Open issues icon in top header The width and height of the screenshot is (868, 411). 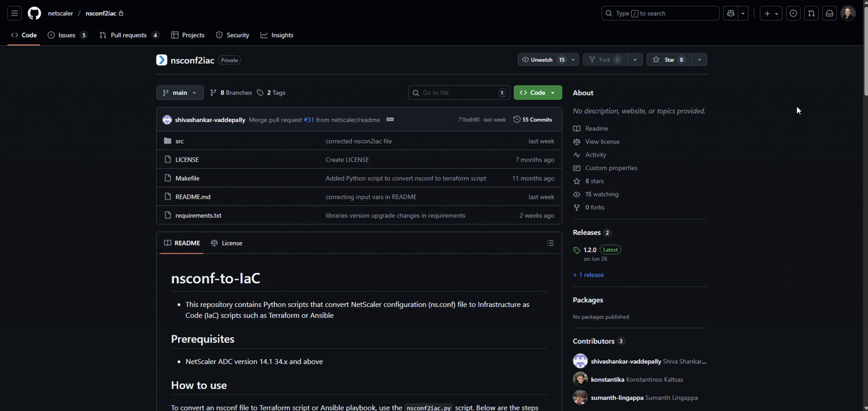(793, 13)
